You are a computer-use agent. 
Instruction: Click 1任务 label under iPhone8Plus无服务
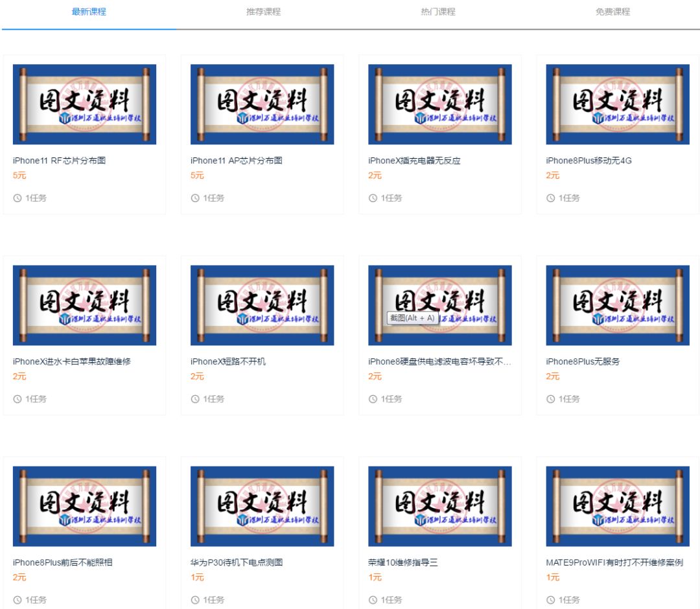click(569, 399)
